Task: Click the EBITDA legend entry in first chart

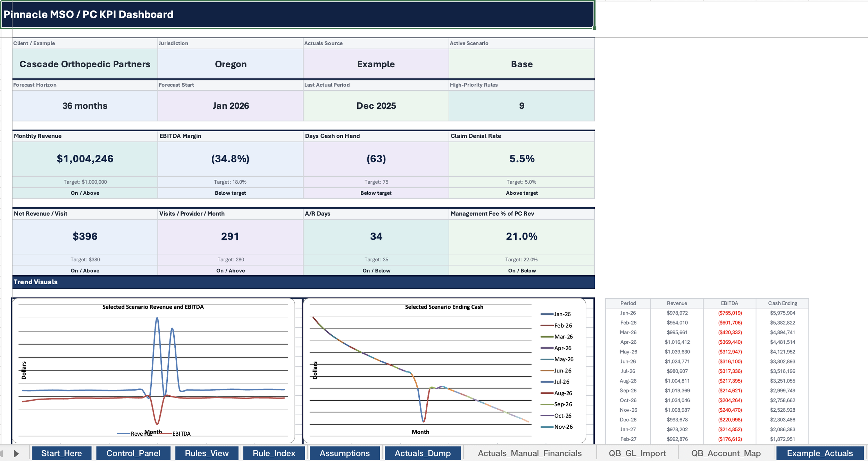Action: (181, 434)
